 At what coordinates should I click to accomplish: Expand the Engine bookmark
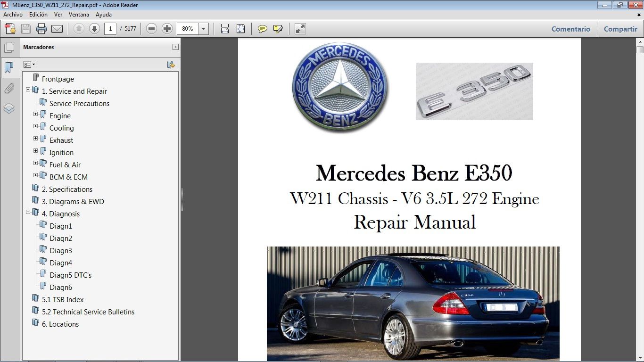click(35, 114)
